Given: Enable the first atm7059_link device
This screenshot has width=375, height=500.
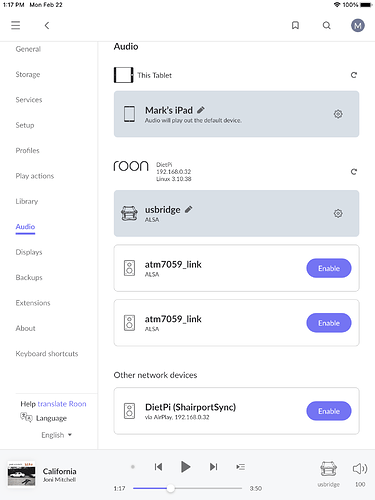Looking at the screenshot, I should [329, 268].
